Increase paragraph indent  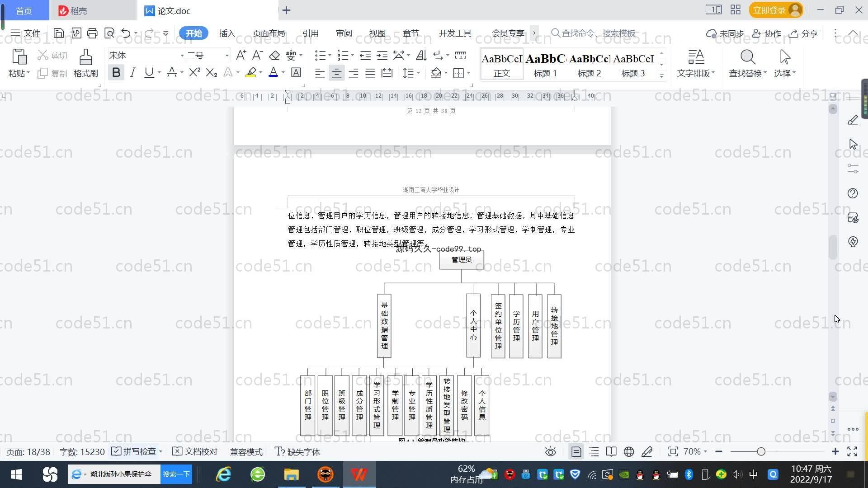382,55
